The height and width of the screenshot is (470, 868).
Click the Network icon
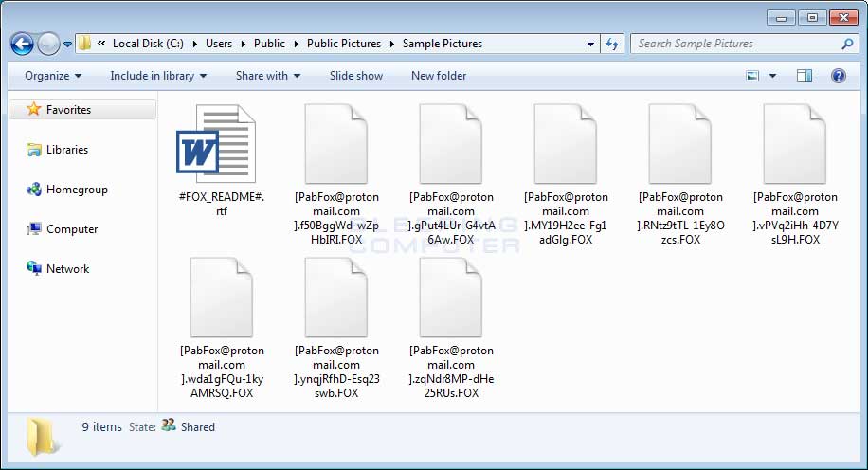(x=34, y=268)
